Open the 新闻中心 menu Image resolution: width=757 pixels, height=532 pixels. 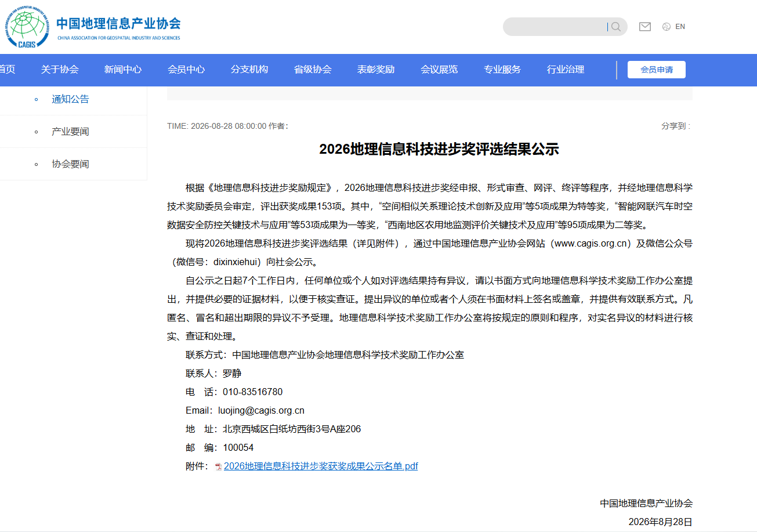pyautogui.click(x=123, y=70)
